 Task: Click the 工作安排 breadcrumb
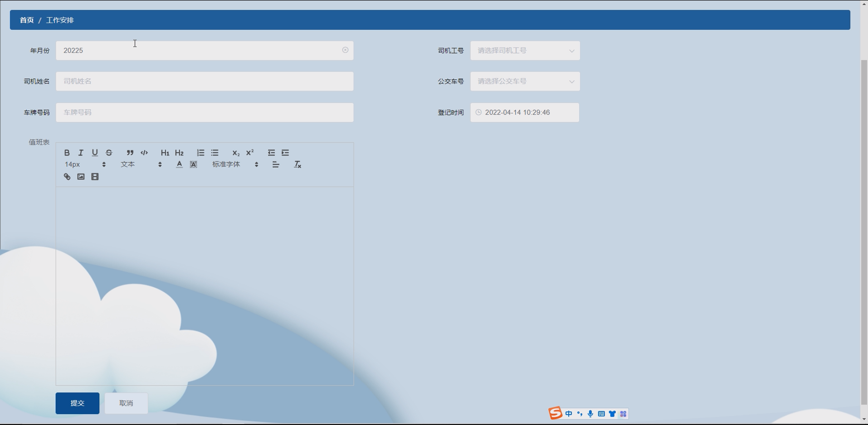pos(60,20)
